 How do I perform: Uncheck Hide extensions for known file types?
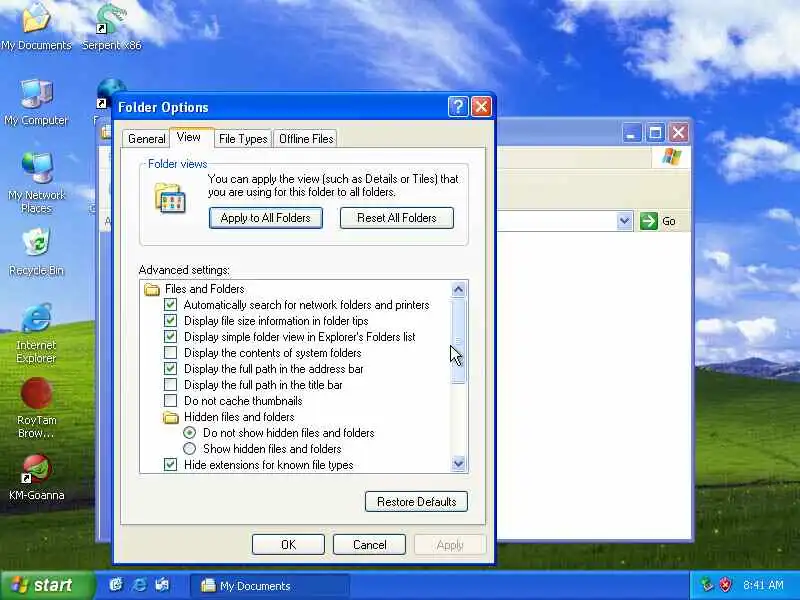click(x=170, y=465)
